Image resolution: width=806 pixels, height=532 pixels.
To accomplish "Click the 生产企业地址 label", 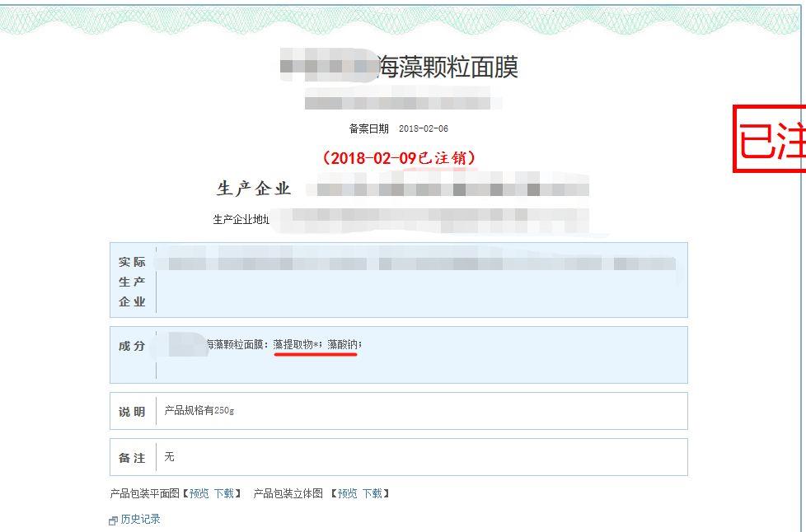I will (241, 219).
